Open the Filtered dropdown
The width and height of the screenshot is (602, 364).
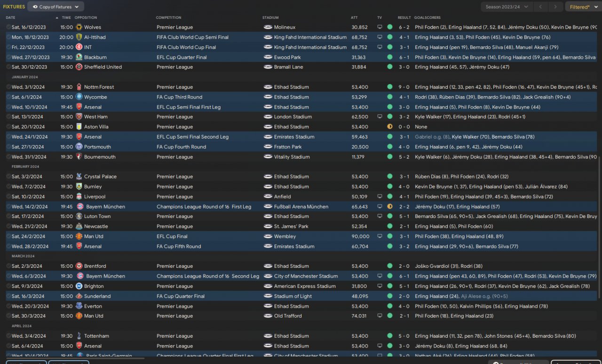pyautogui.click(x=583, y=7)
